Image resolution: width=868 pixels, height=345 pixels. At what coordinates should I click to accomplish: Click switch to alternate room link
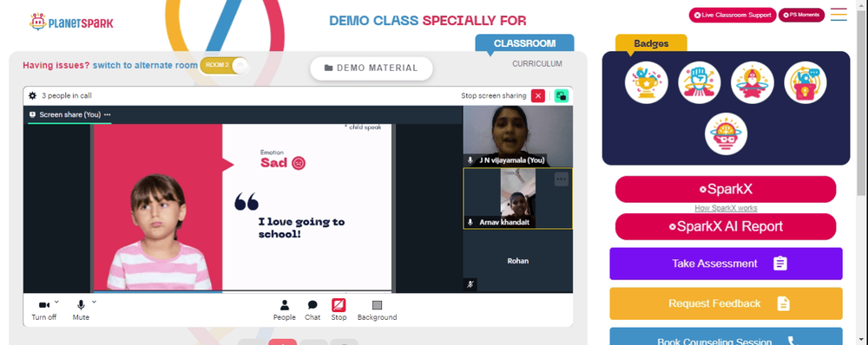pyautogui.click(x=145, y=65)
